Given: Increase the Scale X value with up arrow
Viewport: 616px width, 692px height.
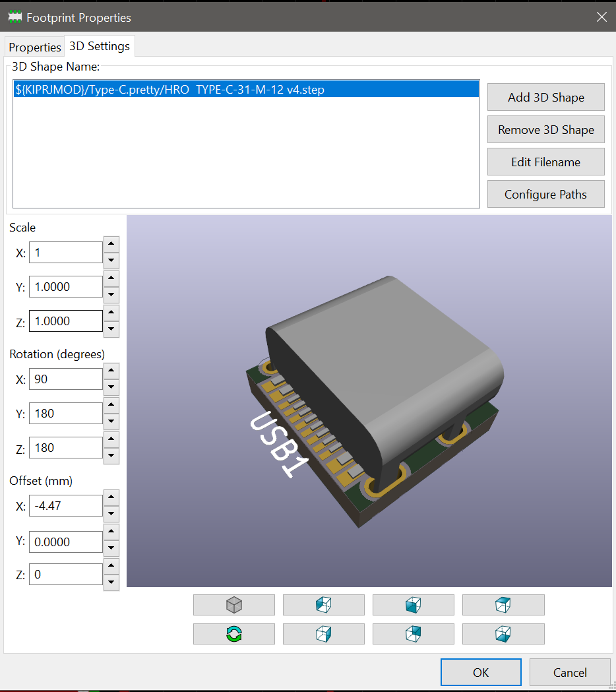Looking at the screenshot, I should [111, 244].
